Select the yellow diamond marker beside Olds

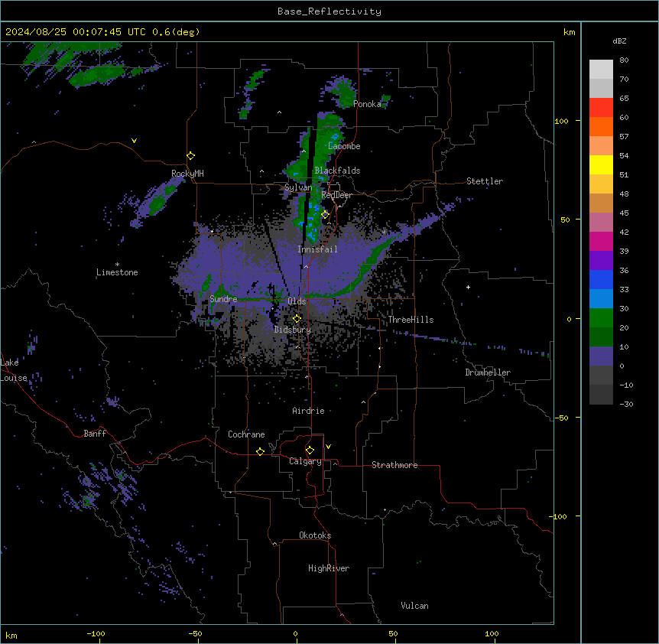pyautogui.click(x=297, y=319)
